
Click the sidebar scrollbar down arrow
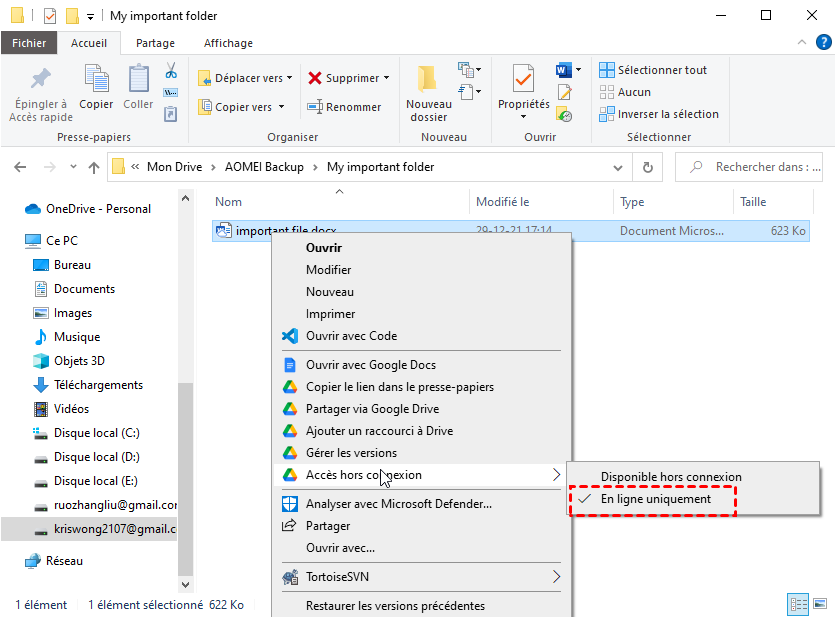coord(185,584)
